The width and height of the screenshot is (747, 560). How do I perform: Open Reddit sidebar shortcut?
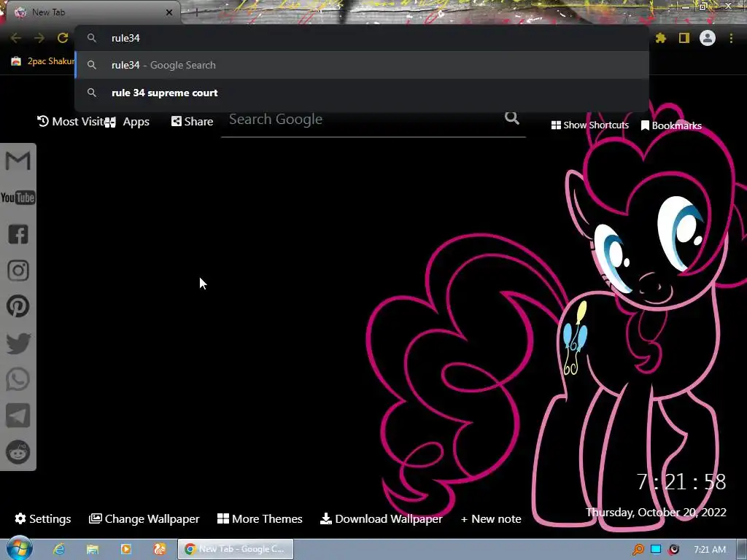tap(18, 452)
